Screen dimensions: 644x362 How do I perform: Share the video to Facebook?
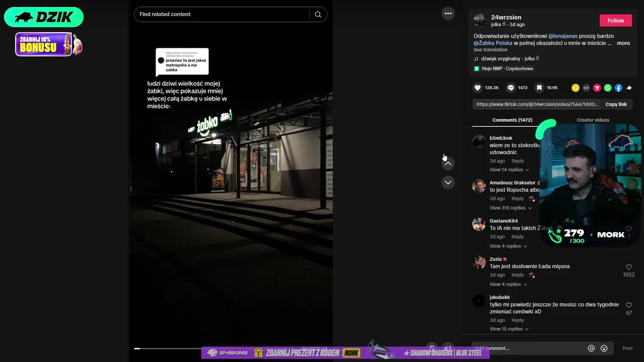coord(618,87)
